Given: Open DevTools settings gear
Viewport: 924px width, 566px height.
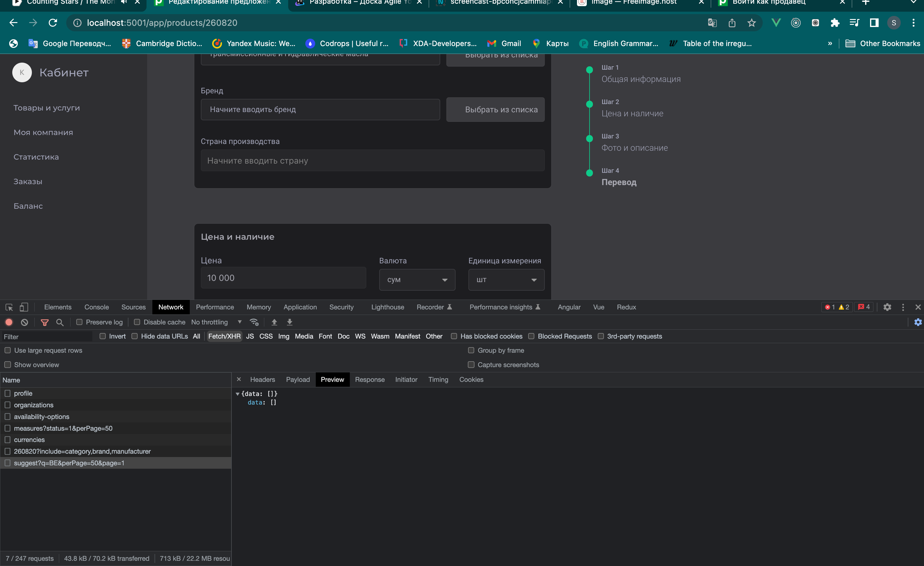Looking at the screenshot, I should point(887,307).
